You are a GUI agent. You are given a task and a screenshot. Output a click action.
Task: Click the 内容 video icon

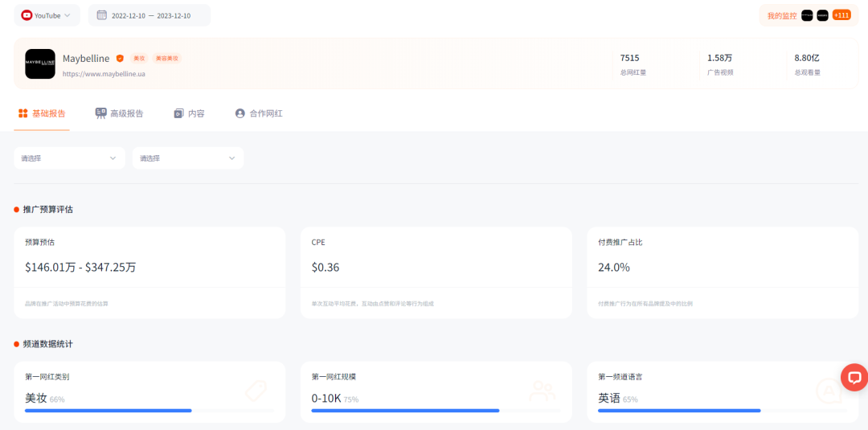pos(178,113)
